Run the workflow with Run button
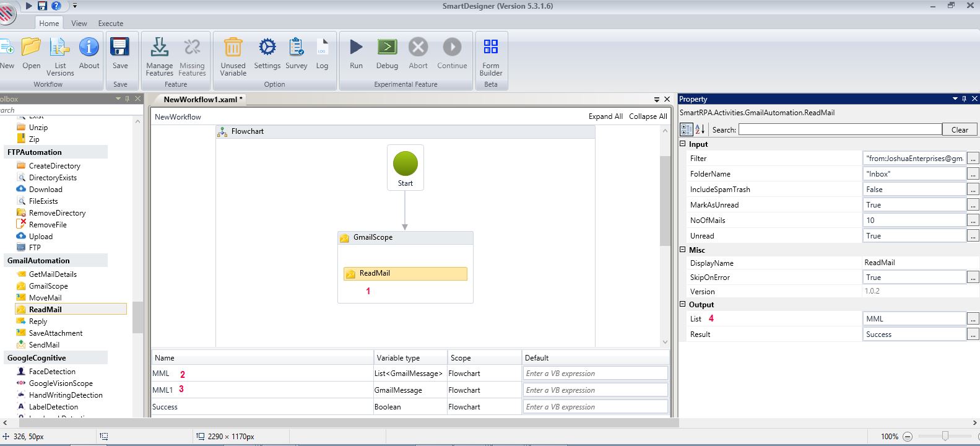This screenshot has width=980, height=446. point(356,48)
